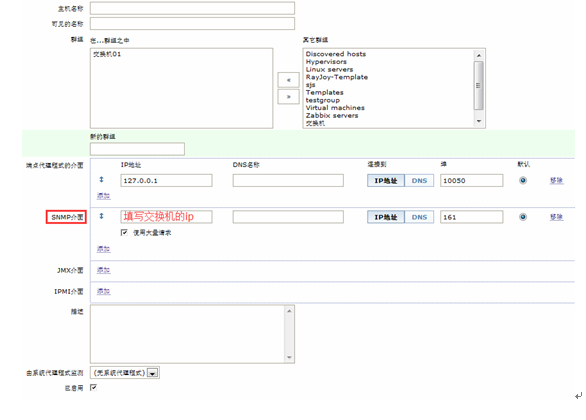Click remove link for agent interface
The image size is (586, 420).
[556, 180]
